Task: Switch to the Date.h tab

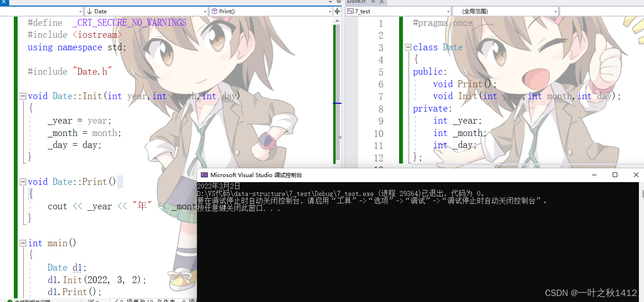Action: click(356, 2)
